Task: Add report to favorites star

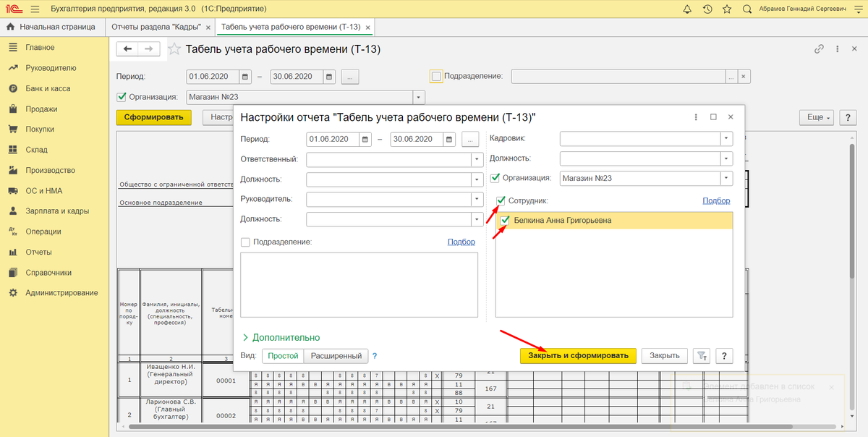Action: pos(174,49)
